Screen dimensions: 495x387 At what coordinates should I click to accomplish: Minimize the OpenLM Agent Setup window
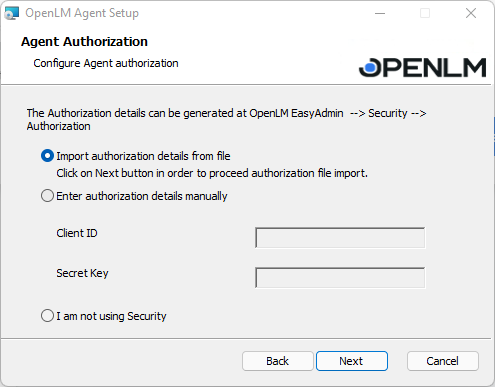tap(380, 13)
